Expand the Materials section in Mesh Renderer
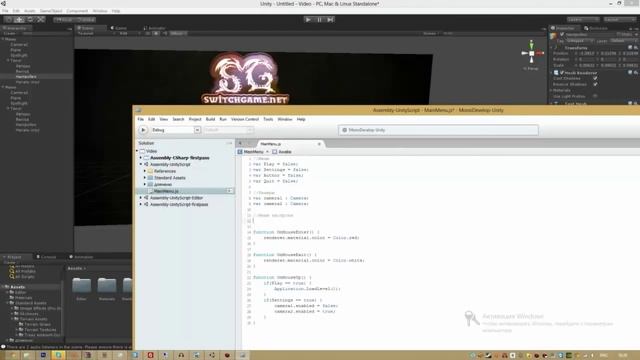640x360 pixels. coord(552,90)
